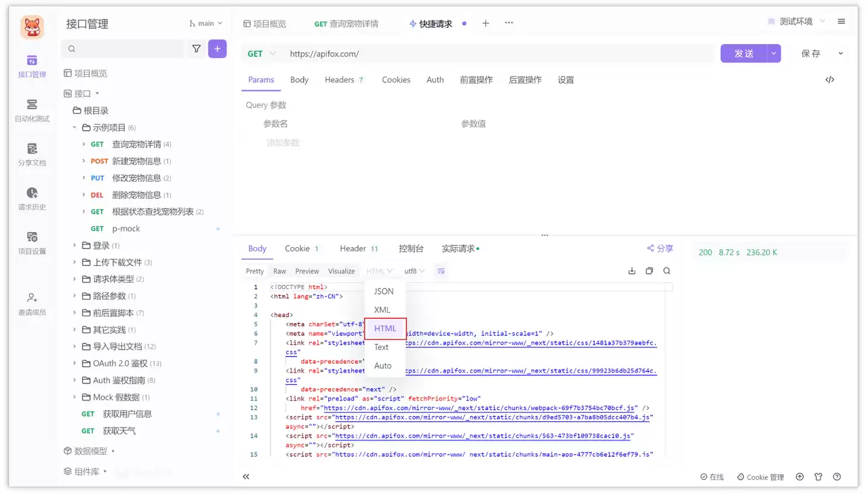Select HTML from the format menu
The height and width of the screenshot is (494, 868).
pyautogui.click(x=385, y=328)
